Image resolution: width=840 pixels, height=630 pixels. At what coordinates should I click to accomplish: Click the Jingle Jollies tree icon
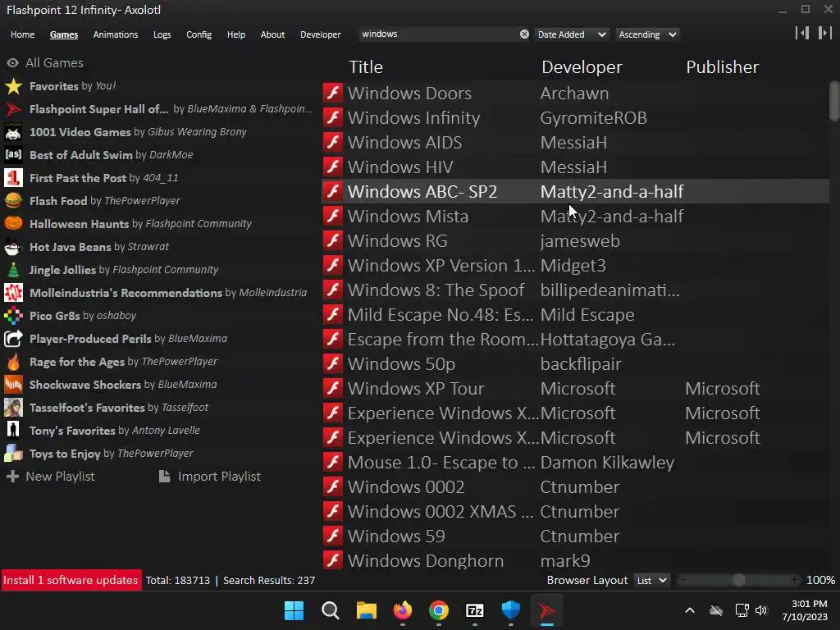coord(13,270)
